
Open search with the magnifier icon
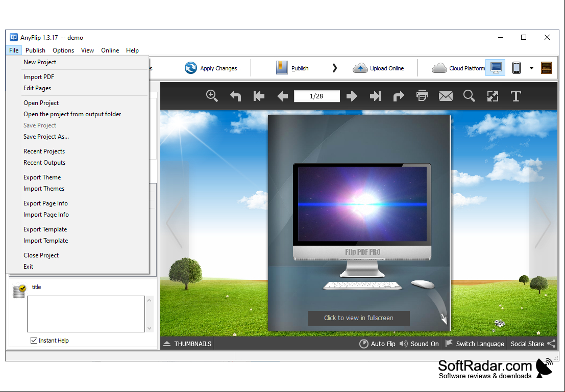coord(469,96)
